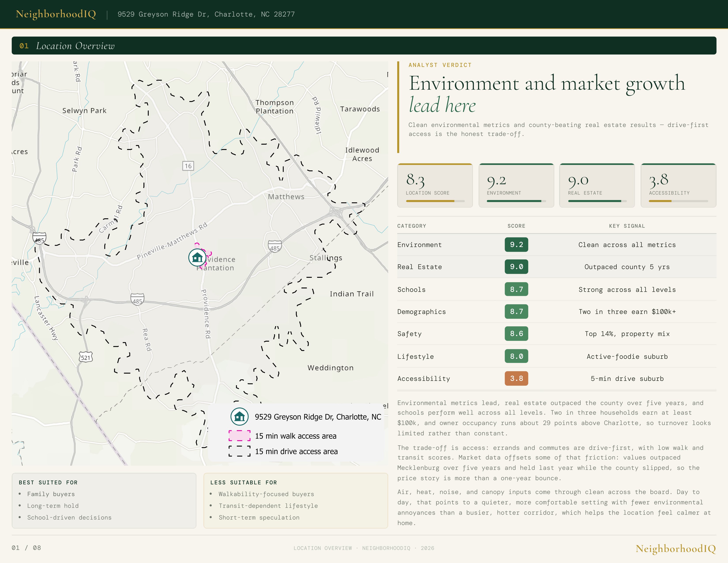Click 'Outpaced county 5 yrs' key signal
Screen dimensions: 728x563
[x=627, y=267]
